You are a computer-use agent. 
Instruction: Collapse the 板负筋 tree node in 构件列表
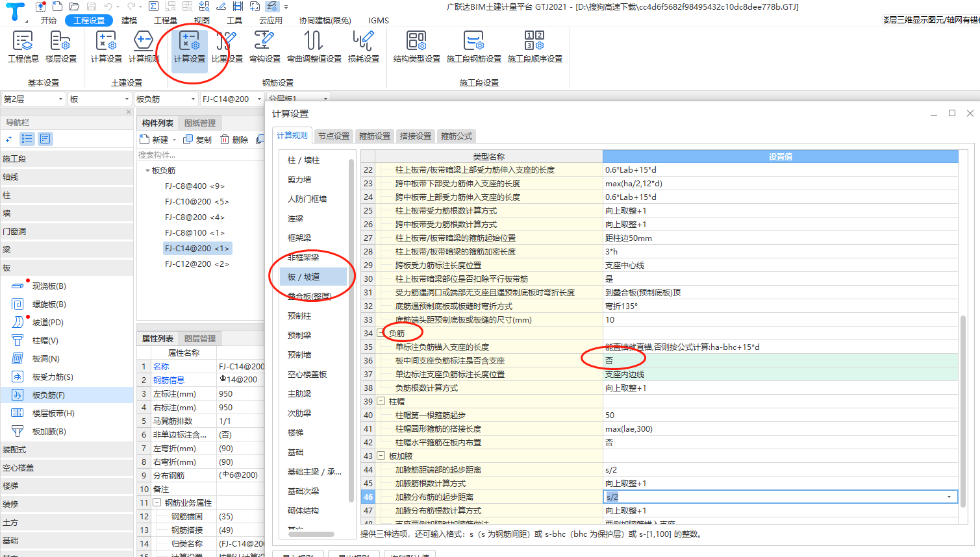pyautogui.click(x=147, y=171)
